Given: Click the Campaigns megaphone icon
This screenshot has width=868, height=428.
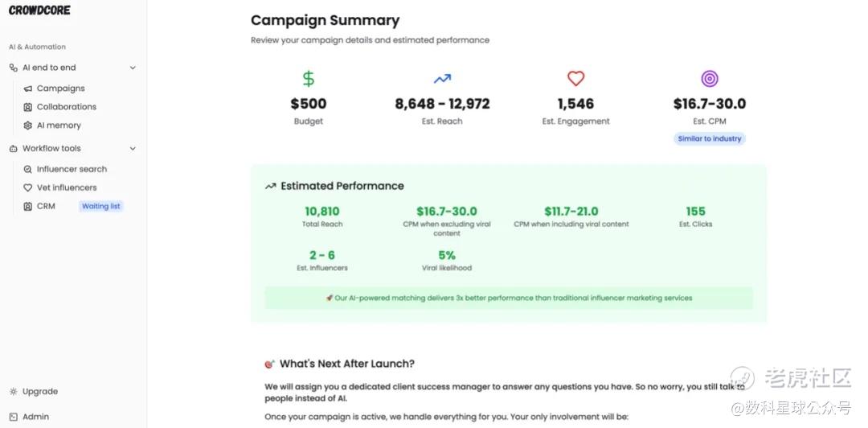Looking at the screenshot, I should pyautogui.click(x=27, y=88).
